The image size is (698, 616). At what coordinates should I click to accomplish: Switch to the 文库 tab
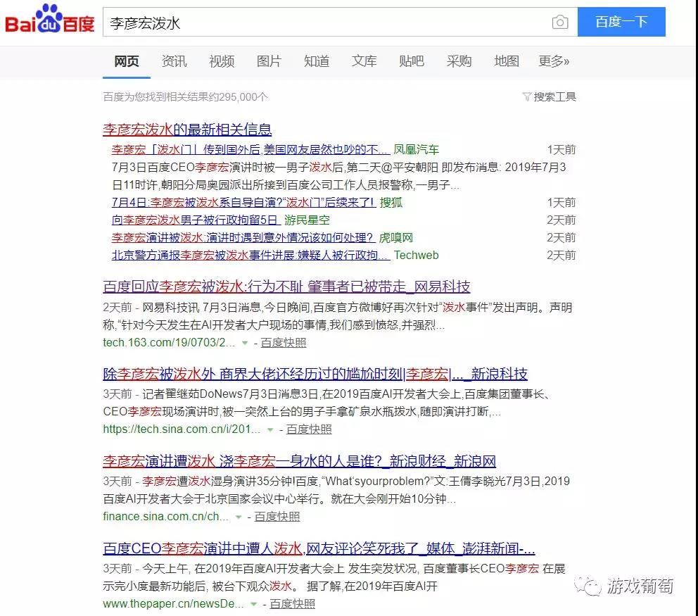tap(364, 61)
